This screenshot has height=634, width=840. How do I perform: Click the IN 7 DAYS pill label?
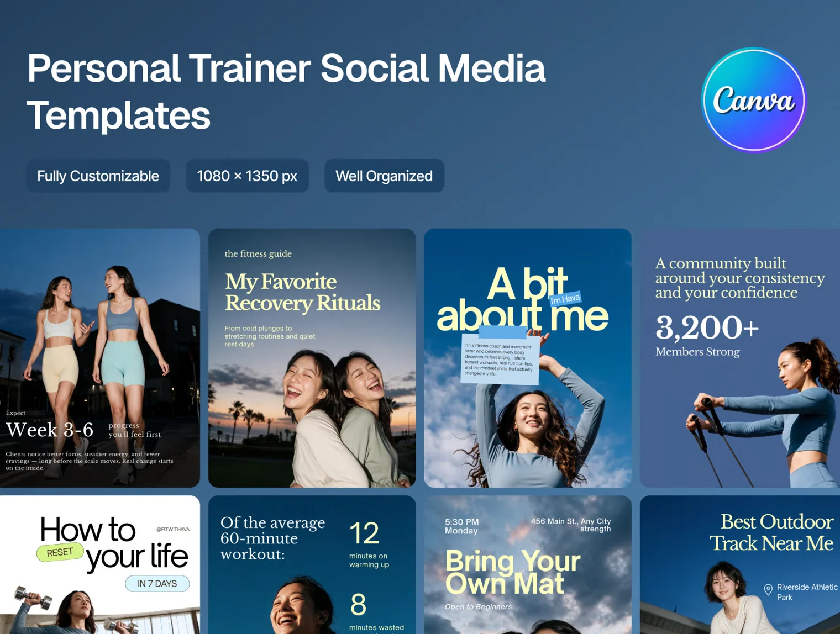click(158, 584)
